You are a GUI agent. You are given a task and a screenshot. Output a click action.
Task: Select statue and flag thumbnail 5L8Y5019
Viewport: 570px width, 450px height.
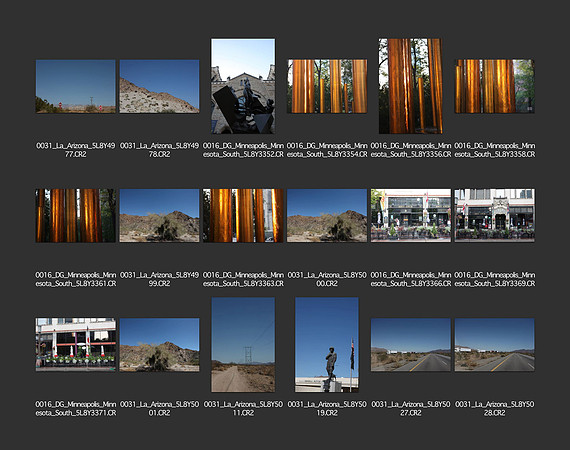(327, 345)
